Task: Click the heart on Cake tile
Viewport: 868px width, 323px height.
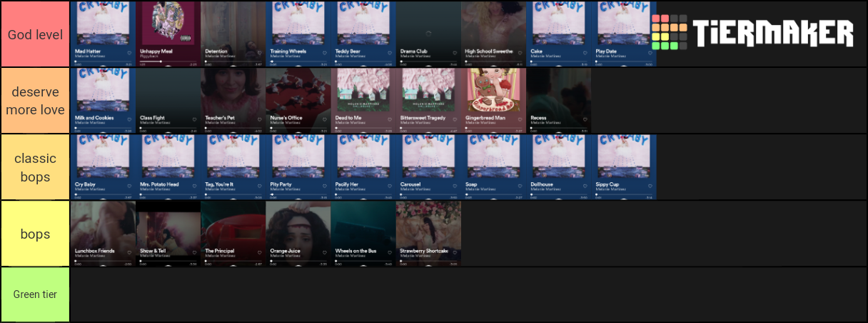Action: tap(585, 53)
